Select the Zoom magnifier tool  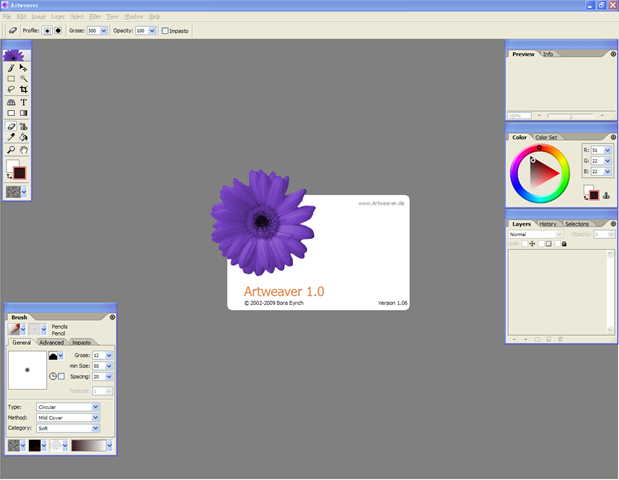[11, 150]
